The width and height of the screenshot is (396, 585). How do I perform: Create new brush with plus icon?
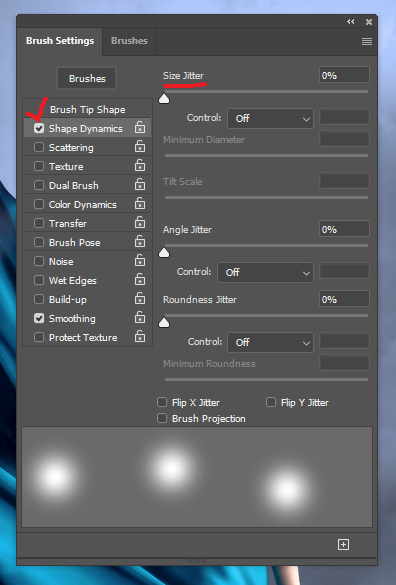click(x=343, y=544)
